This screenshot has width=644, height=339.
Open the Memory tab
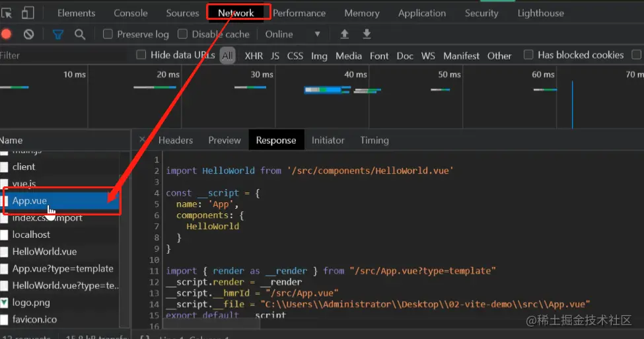362,13
